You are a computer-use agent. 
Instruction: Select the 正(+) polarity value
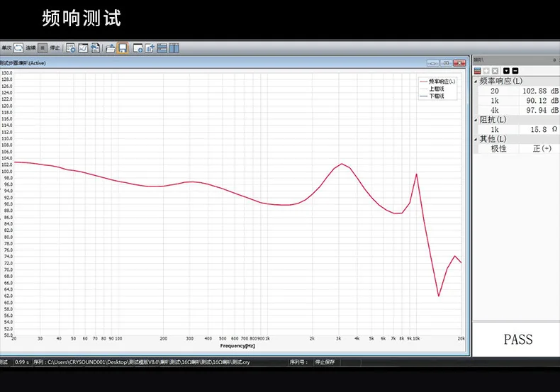tap(542, 149)
